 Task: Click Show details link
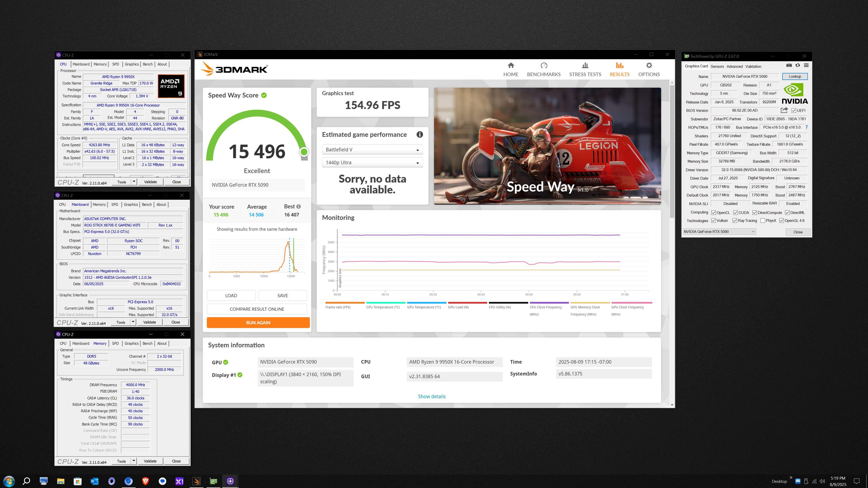click(x=432, y=396)
